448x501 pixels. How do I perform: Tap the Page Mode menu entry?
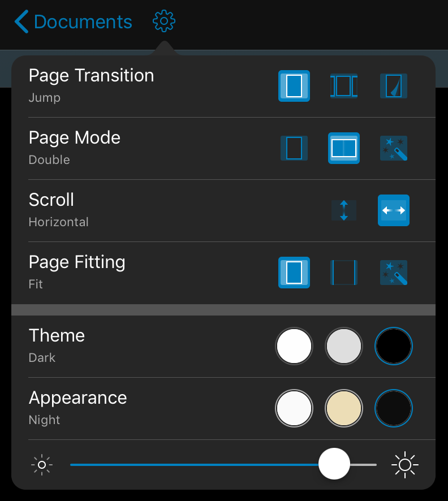74,137
